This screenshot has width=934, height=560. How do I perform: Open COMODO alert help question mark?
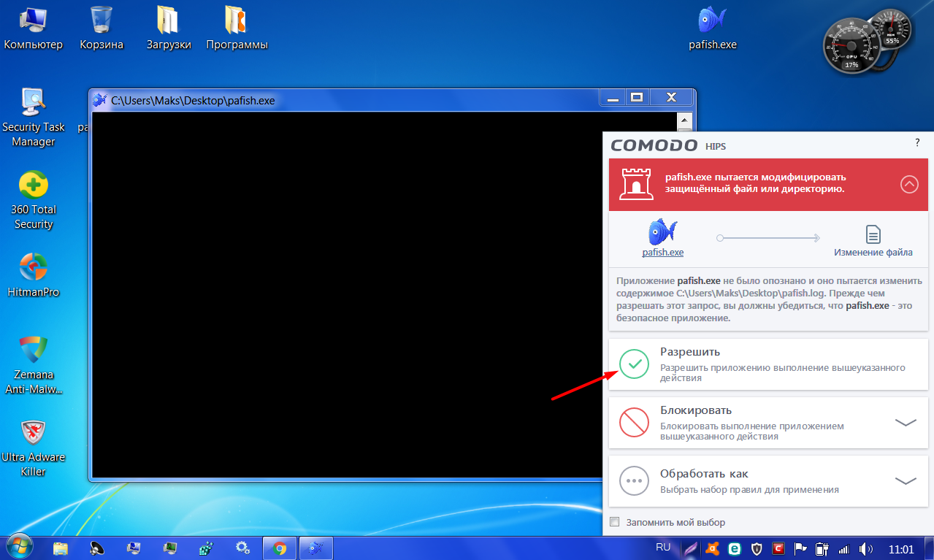click(x=917, y=143)
